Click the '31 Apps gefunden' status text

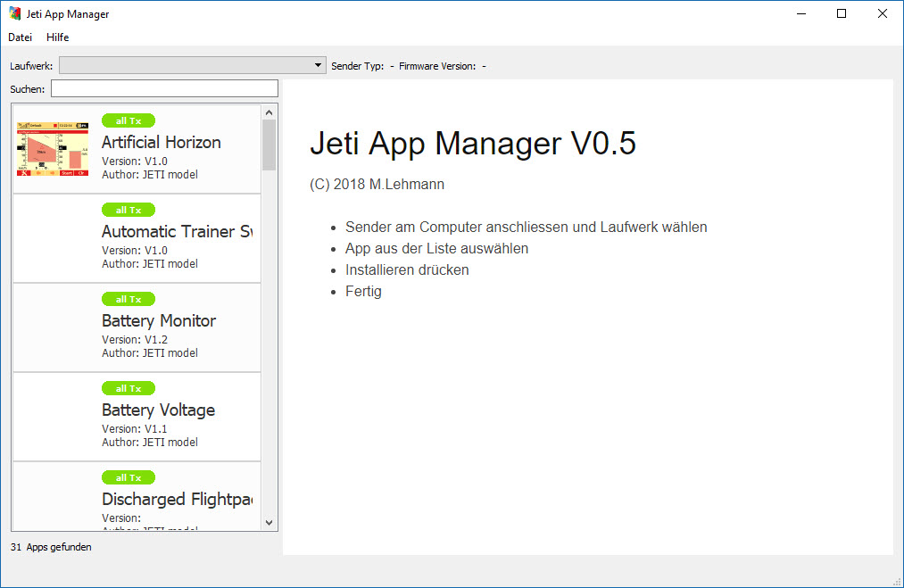tap(51, 547)
